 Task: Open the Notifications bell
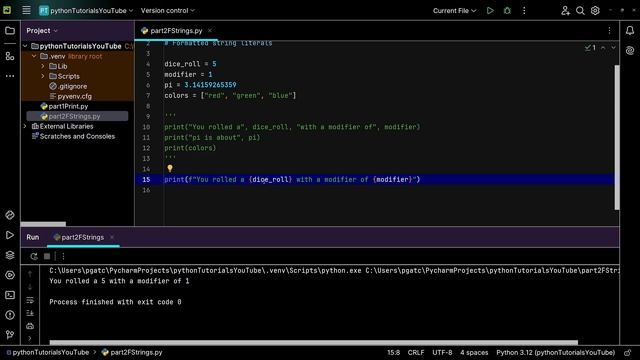tap(630, 31)
